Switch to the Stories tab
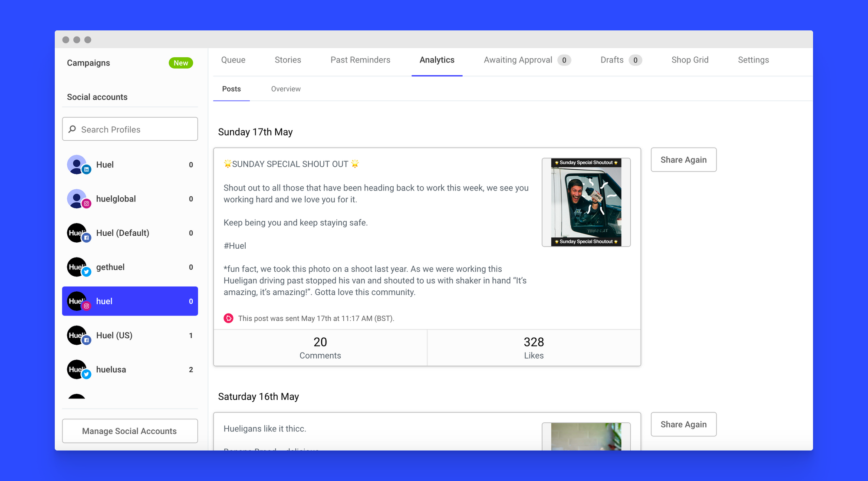The image size is (868, 481). [x=288, y=60]
